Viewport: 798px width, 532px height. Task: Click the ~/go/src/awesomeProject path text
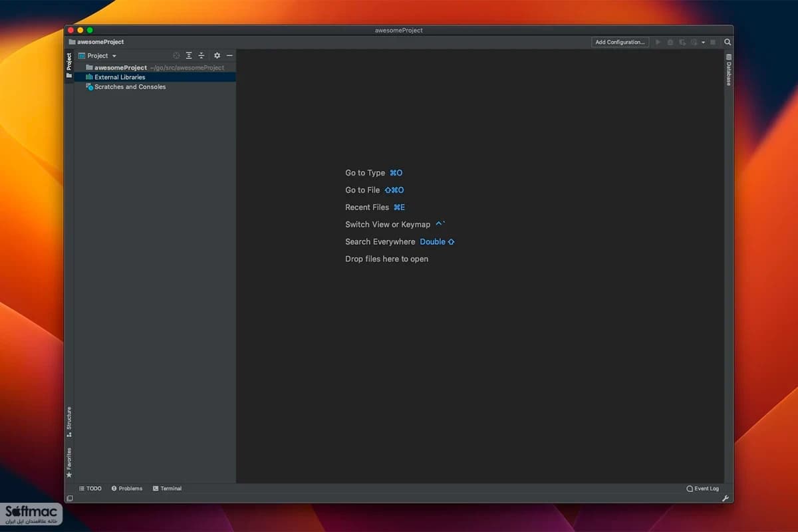(x=187, y=68)
